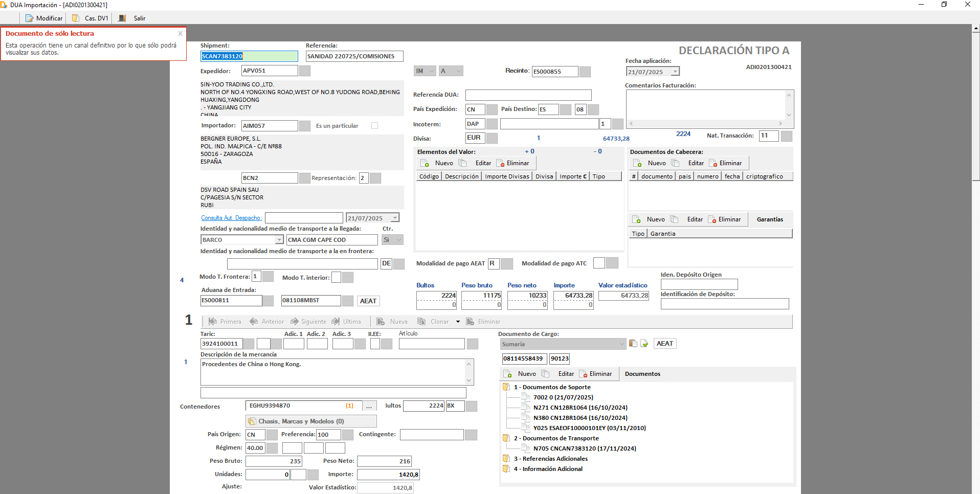The height and width of the screenshot is (494, 980).
Task: Toggle the 'Es un particular' checkbox
Action: point(374,126)
